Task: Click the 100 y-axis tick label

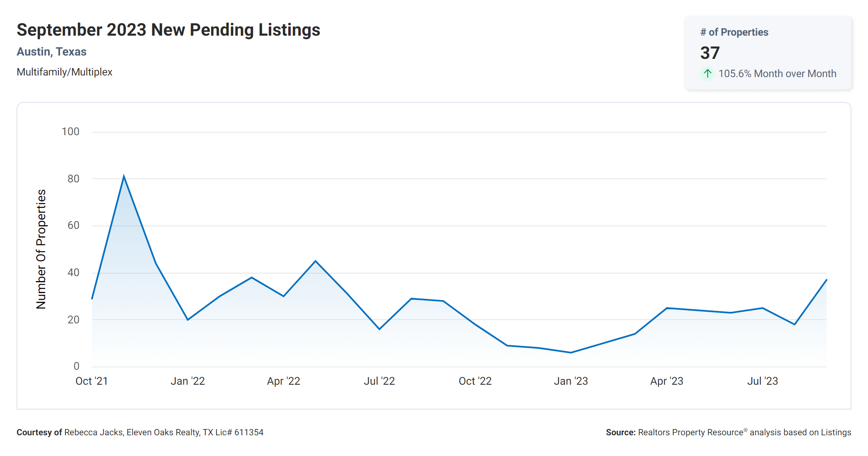Action: pos(70,132)
